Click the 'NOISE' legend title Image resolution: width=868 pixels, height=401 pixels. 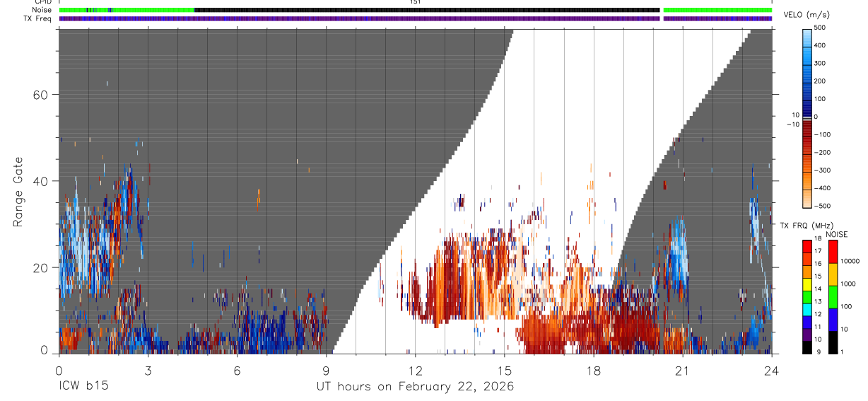point(835,234)
